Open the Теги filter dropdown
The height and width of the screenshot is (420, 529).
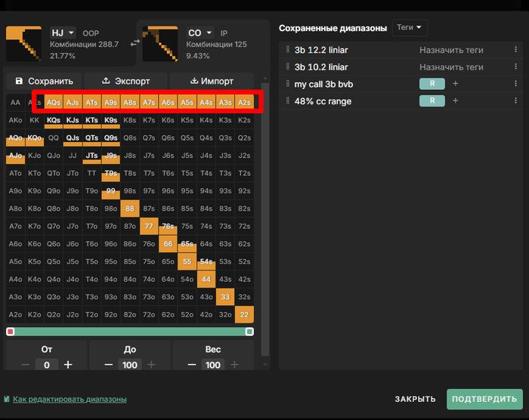click(x=410, y=28)
